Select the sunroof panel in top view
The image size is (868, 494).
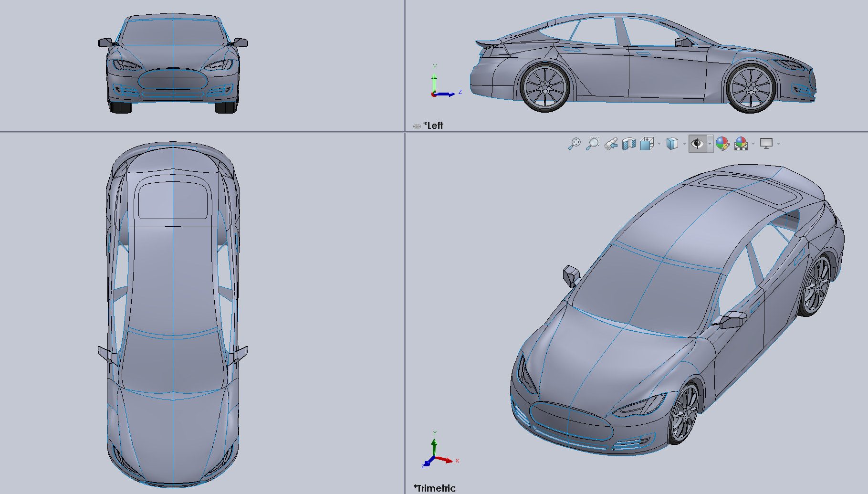point(173,200)
